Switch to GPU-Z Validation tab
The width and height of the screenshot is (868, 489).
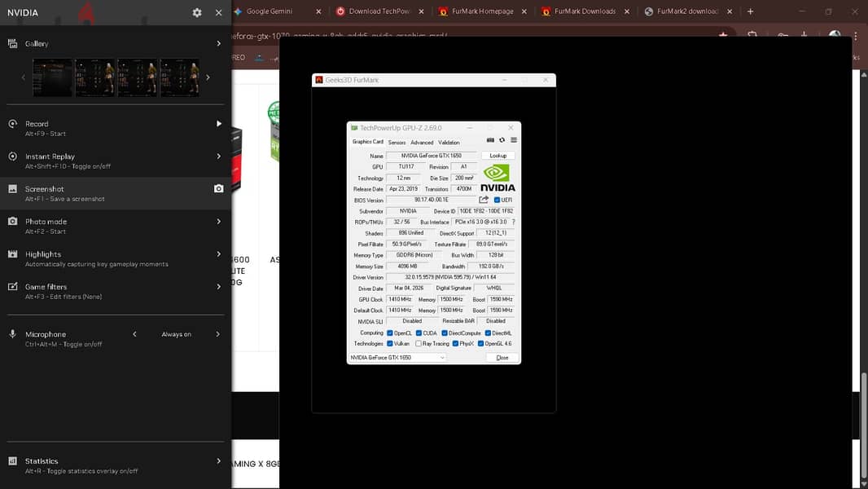(x=449, y=143)
